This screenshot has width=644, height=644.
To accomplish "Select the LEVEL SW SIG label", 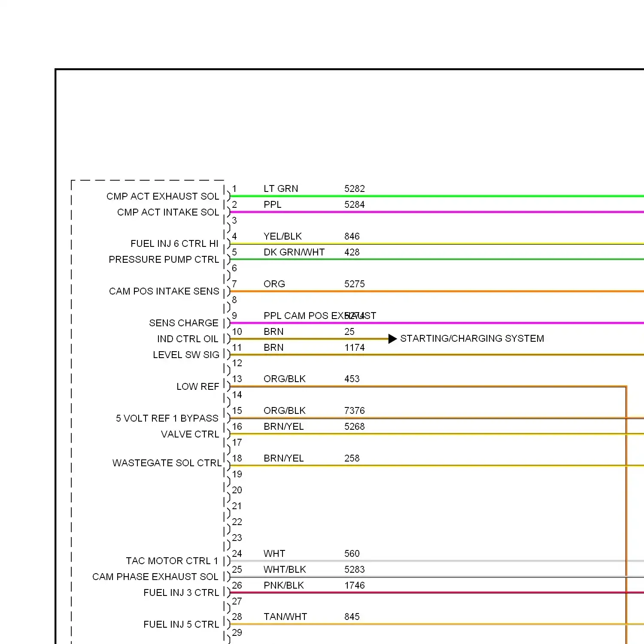I will pos(186,355).
